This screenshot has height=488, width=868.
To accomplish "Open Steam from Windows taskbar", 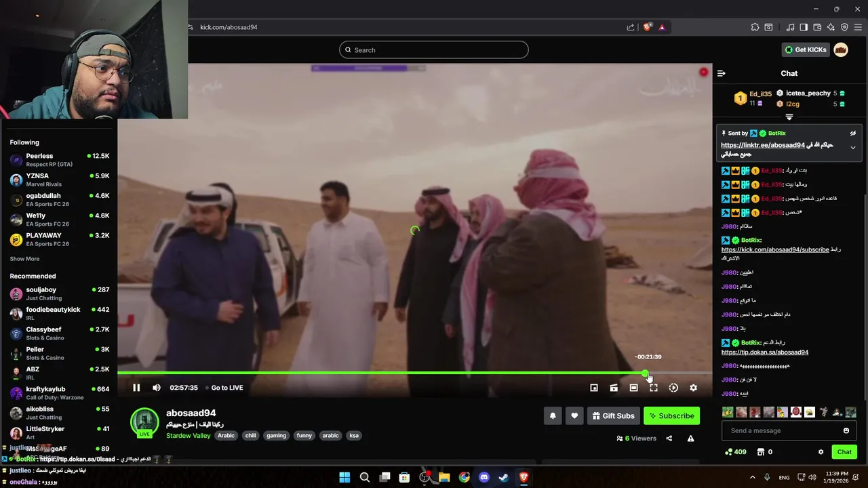I will tap(504, 477).
